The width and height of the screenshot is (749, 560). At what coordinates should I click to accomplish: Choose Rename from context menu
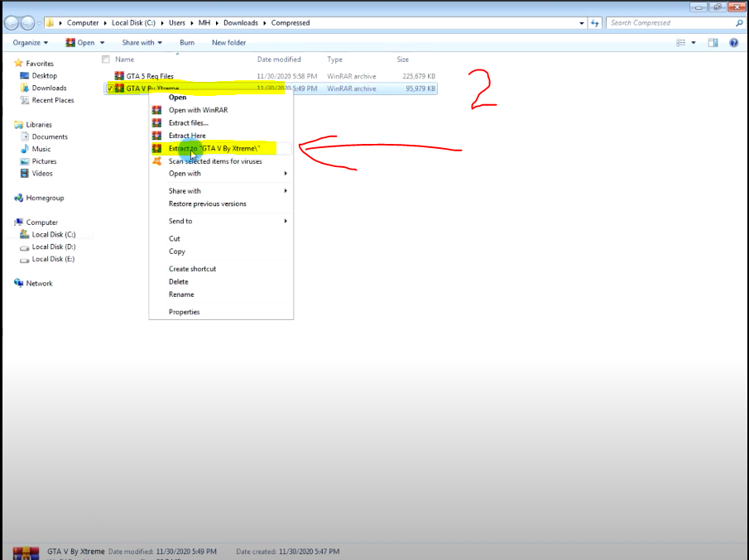(181, 294)
